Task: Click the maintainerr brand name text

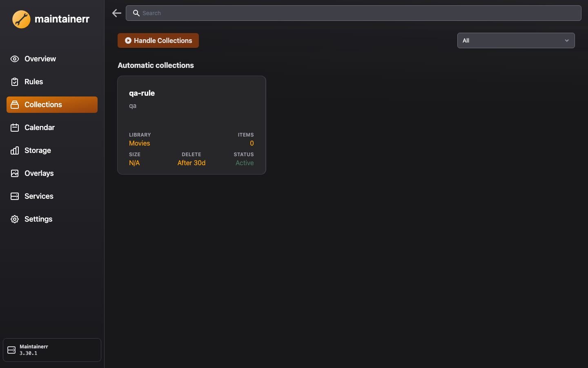Action: point(62,19)
